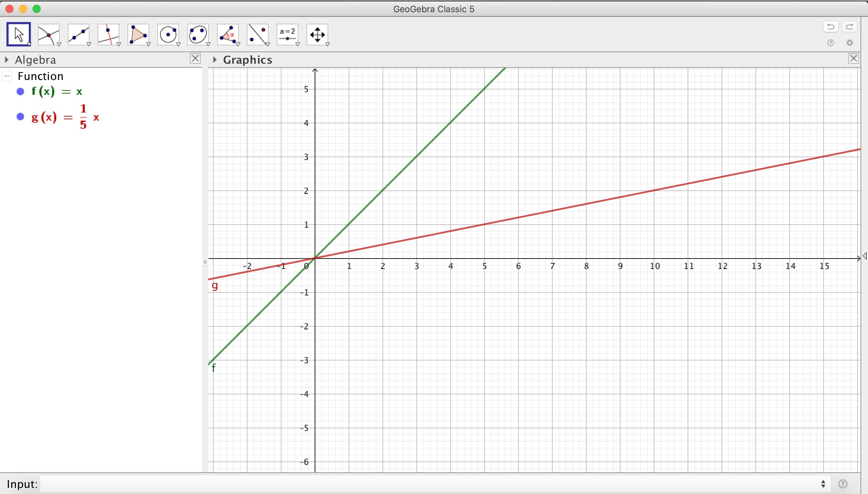Select the Reflect about Line tool
This screenshot has width=868, height=494.
coord(258,34)
